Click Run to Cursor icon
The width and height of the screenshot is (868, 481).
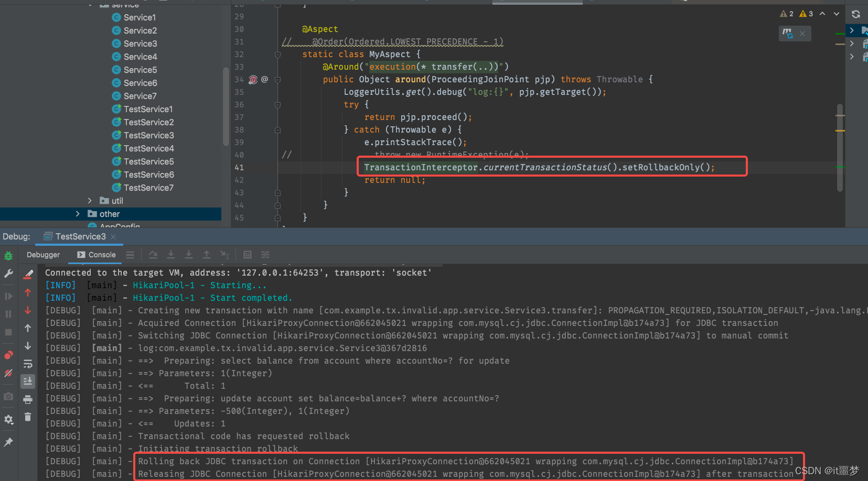(224, 255)
